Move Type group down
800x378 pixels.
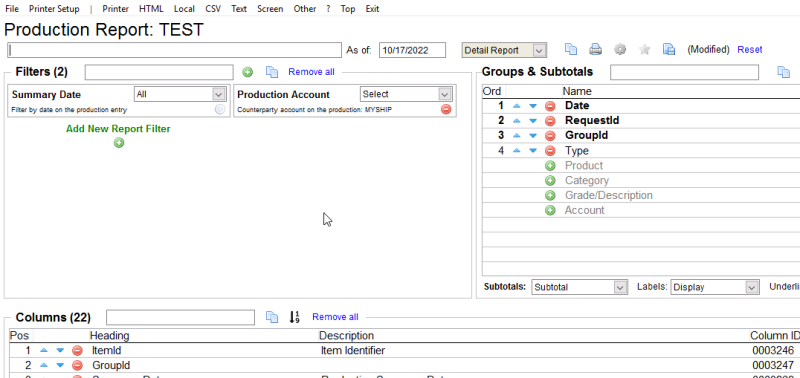(533, 150)
